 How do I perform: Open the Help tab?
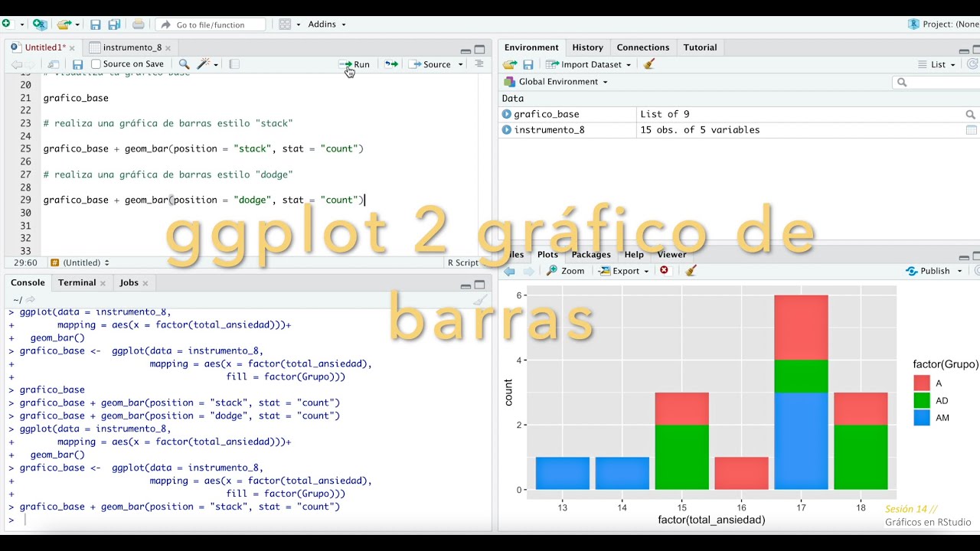pyautogui.click(x=634, y=254)
